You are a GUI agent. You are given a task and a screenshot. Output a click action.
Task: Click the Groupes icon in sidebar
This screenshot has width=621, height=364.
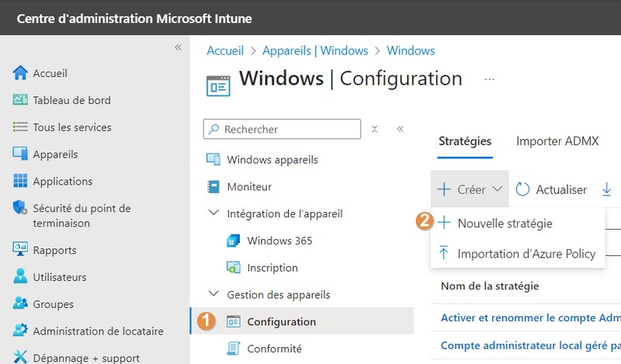pos(21,304)
